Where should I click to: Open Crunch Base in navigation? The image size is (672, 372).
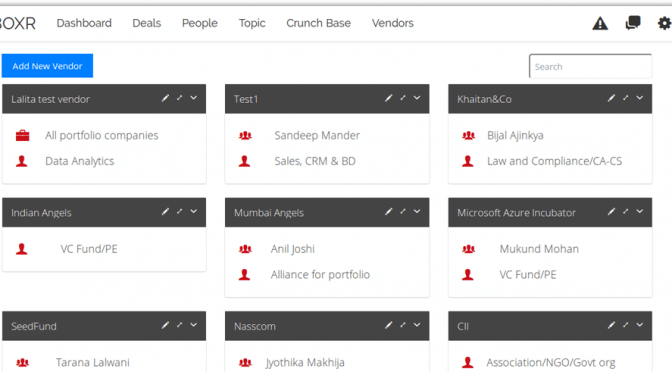318,23
